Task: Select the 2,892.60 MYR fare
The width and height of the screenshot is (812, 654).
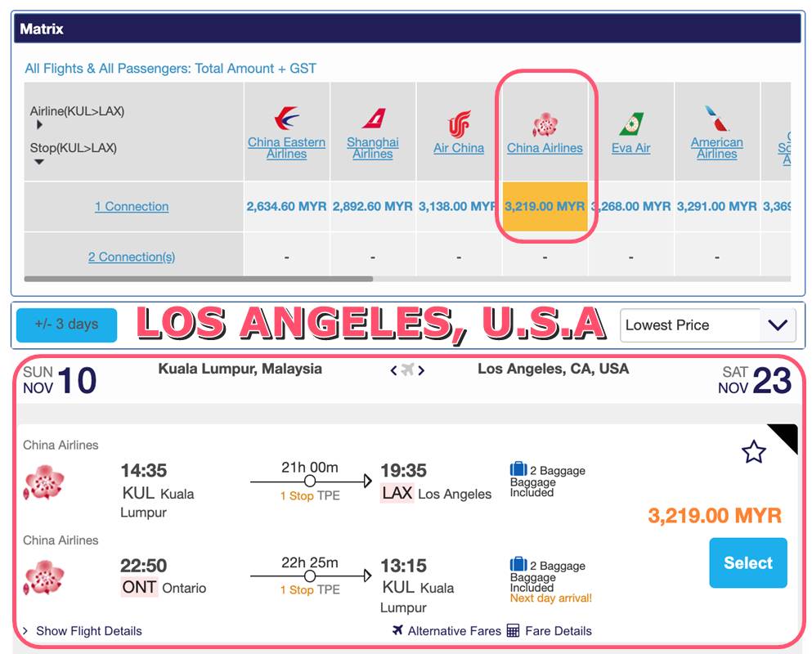Action: (372, 206)
